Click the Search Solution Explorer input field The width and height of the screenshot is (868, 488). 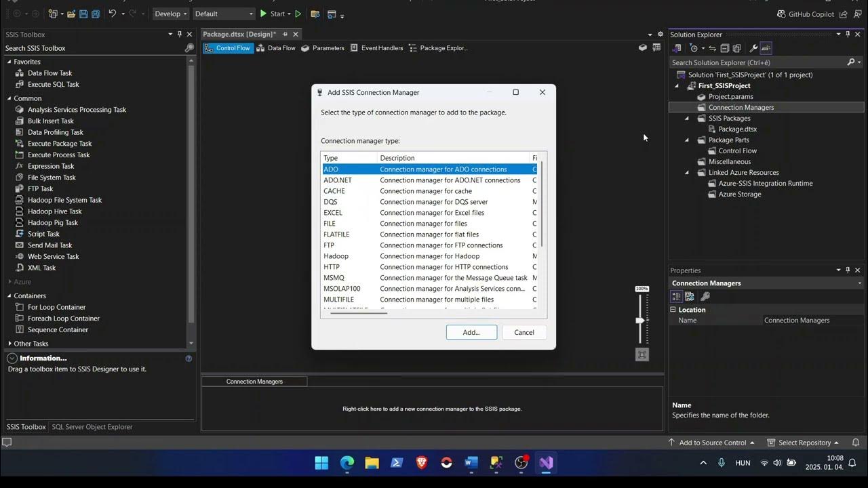point(757,62)
